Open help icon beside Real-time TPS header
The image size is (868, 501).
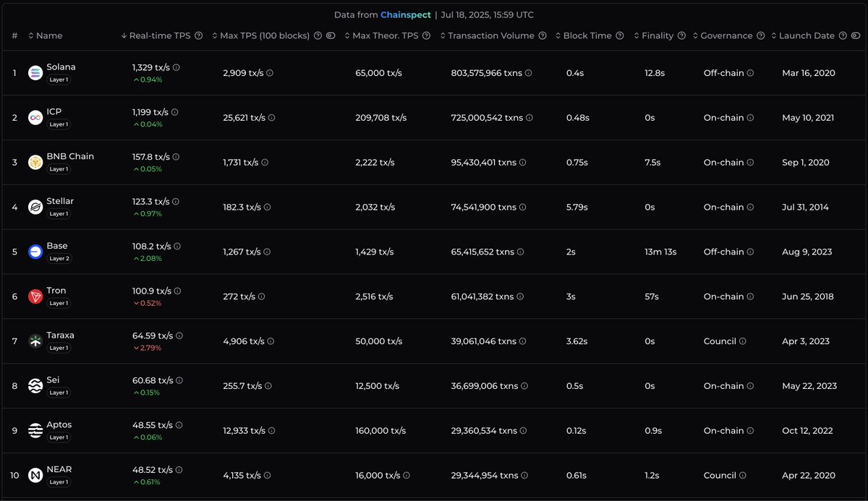coord(198,35)
